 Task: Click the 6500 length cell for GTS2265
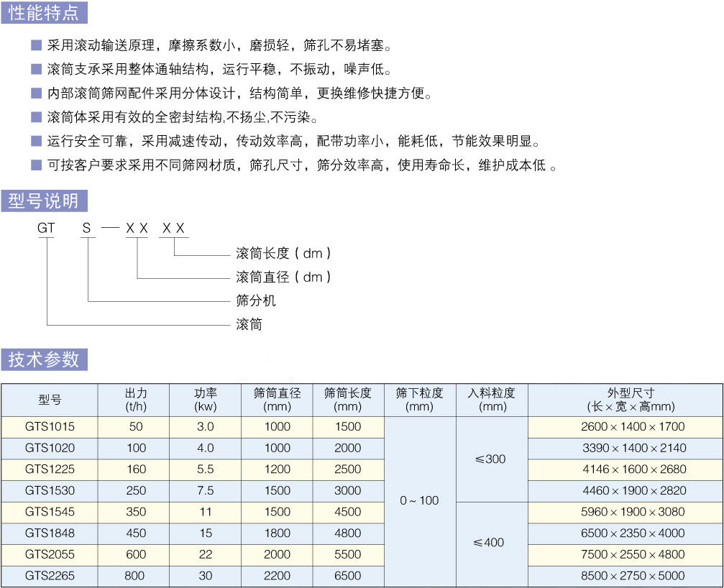point(348,576)
